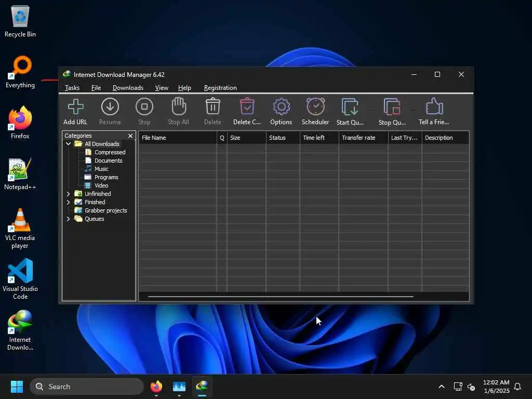Screen dimensions: 532x399
Task: Click the Add URL toolbar icon
Action: coord(75,107)
